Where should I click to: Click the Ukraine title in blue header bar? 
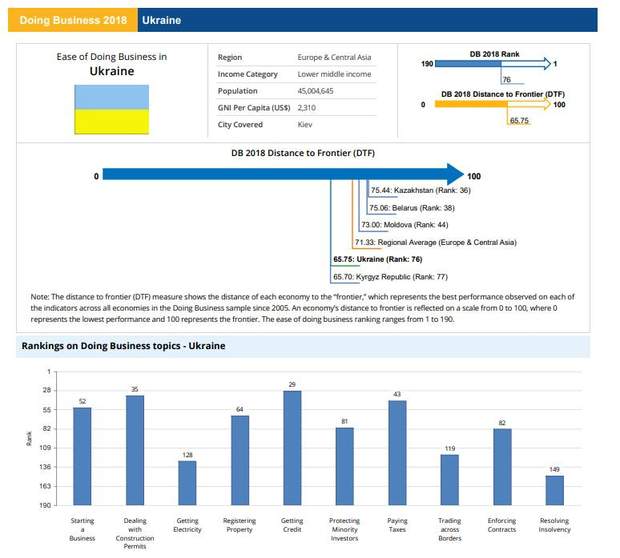pos(162,20)
